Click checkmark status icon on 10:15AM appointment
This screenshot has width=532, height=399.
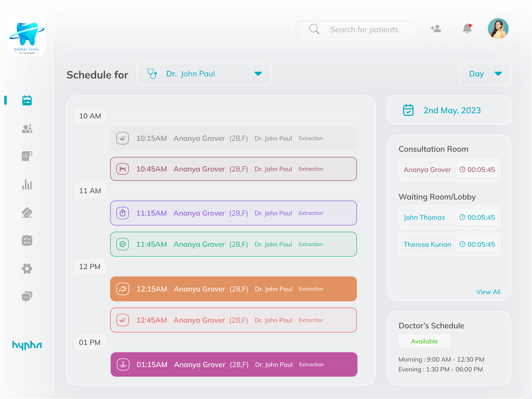click(123, 138)
